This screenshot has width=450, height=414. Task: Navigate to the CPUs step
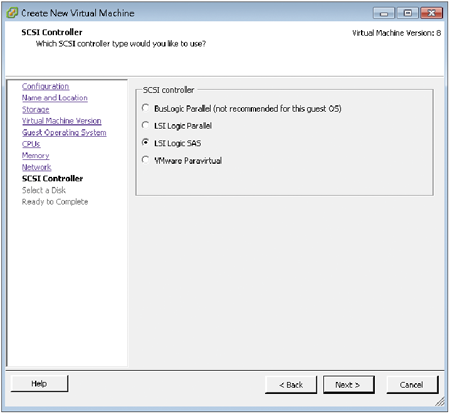point(31,144)
